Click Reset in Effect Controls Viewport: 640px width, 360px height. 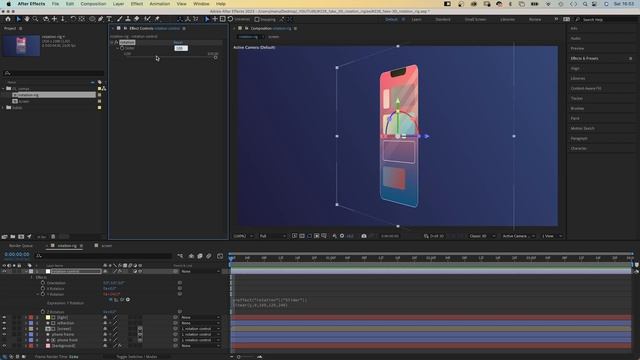[178, 42]
